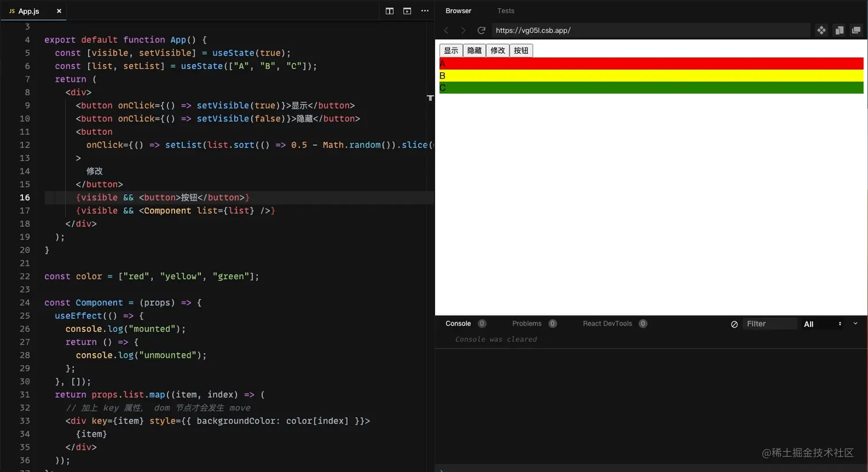Click 'return props.list.map' on line 31

point(110,395)
